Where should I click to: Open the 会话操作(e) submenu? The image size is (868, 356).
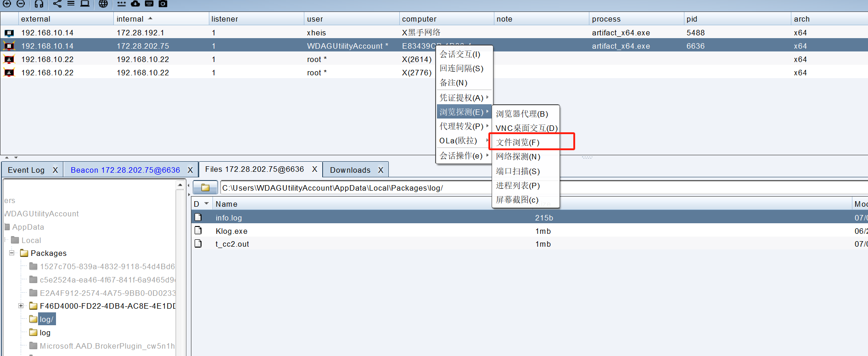[x=464, y=155]
